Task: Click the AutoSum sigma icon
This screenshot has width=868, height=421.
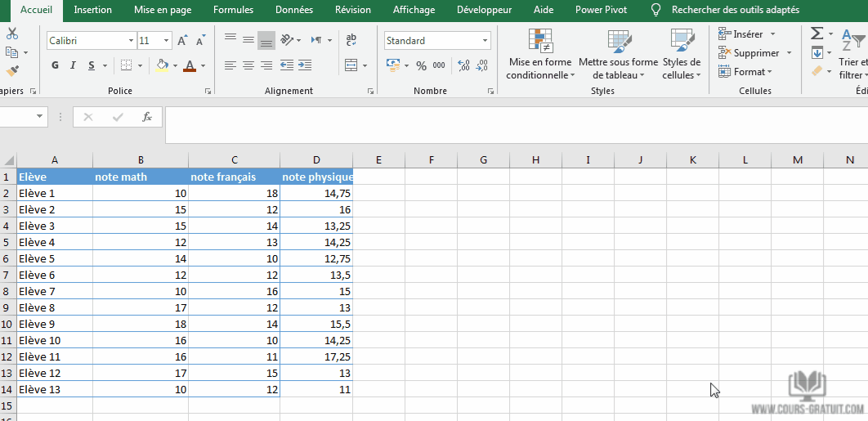Action: [817, 34]
